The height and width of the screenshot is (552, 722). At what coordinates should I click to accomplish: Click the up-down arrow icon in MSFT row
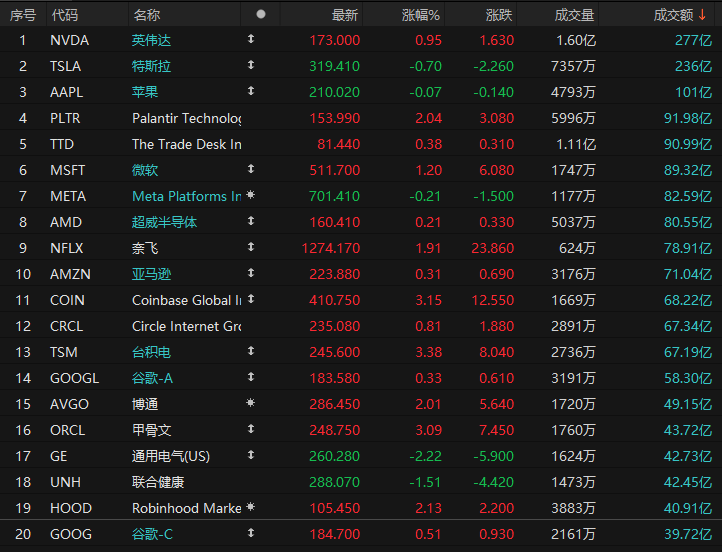click(251, 169)
